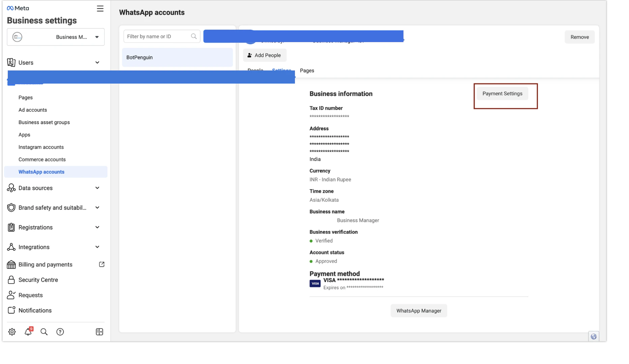Collapse sidebar using panel toggle icon
Image resolution: width=629 pixels, height=364 pixels.
click(99, 332)
